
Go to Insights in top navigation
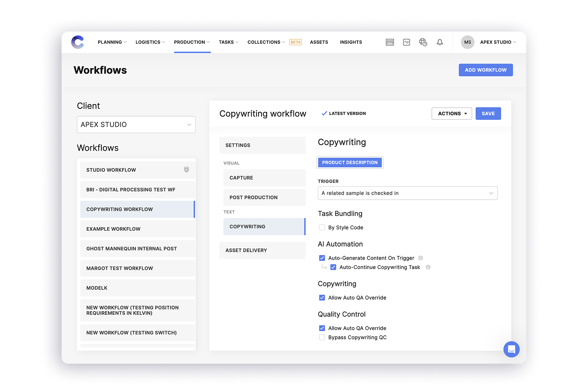351,42
